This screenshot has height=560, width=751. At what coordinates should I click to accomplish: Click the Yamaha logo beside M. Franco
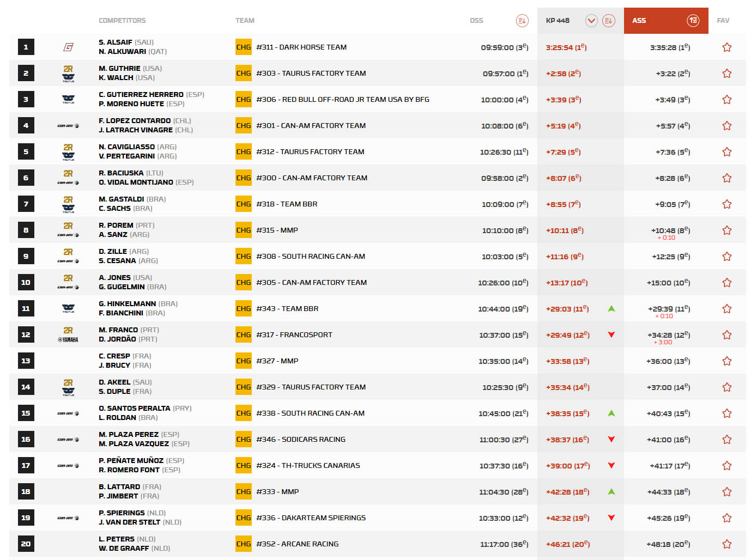pos(68,339)
